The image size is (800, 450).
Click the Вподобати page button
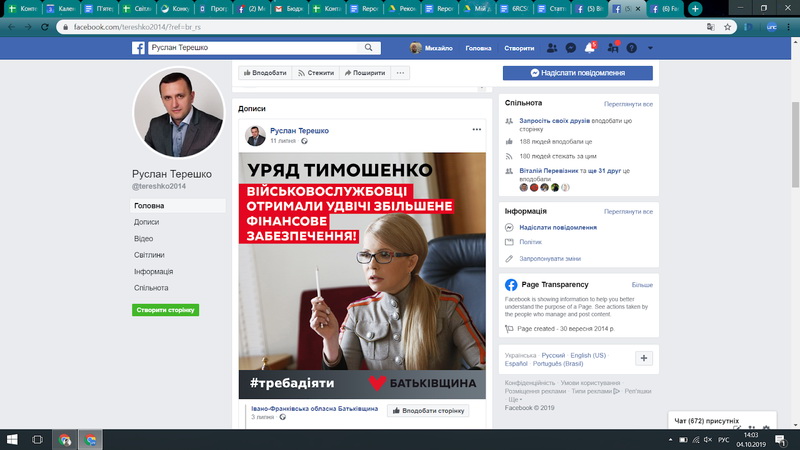pos(265,73)
